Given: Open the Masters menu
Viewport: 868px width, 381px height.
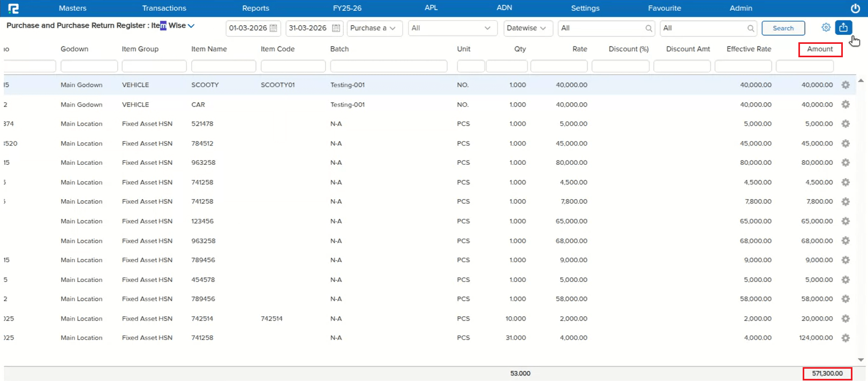Looking at the screenshot, I should click(x=72, y=8).
